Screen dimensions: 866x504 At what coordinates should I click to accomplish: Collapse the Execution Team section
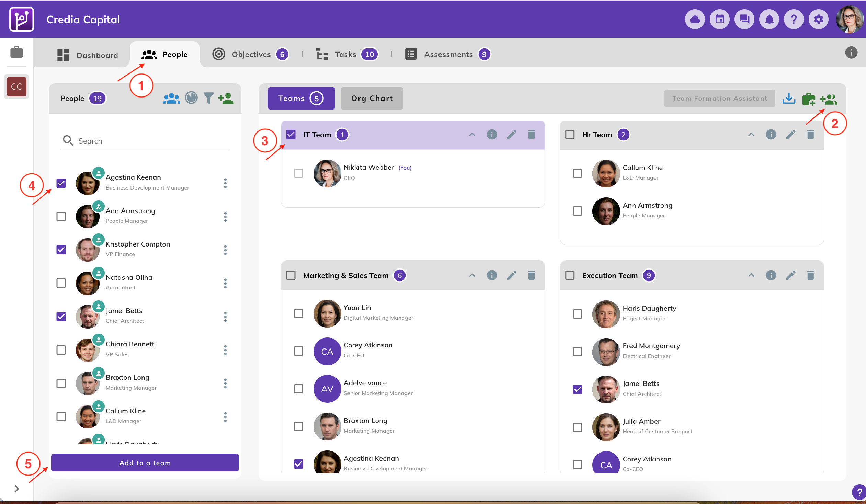point(751,275)
